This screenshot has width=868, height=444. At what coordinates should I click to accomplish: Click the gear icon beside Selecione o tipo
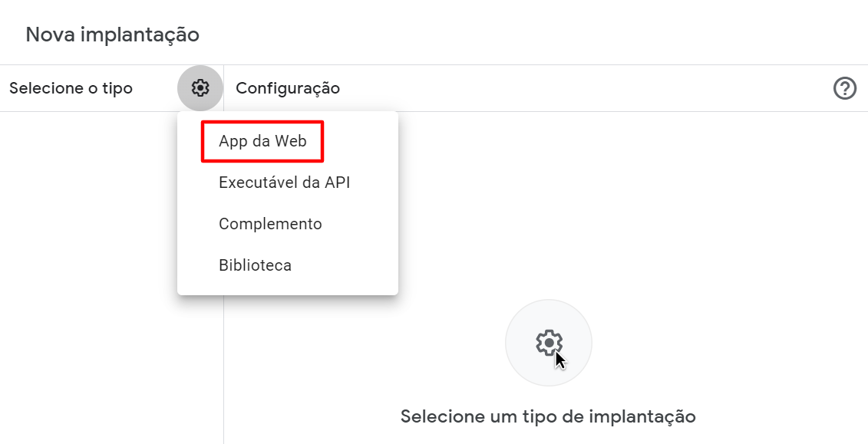pyautogui.click(x=200, y=88)
